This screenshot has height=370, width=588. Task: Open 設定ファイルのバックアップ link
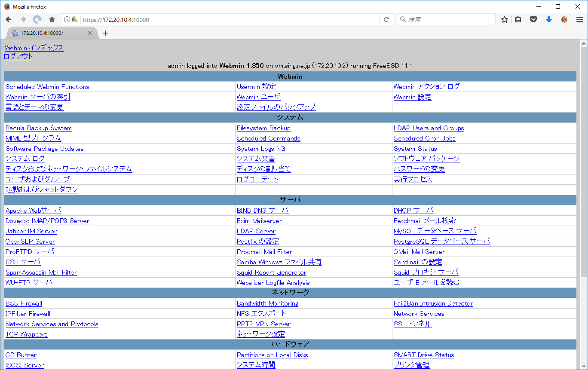point(276,107)
